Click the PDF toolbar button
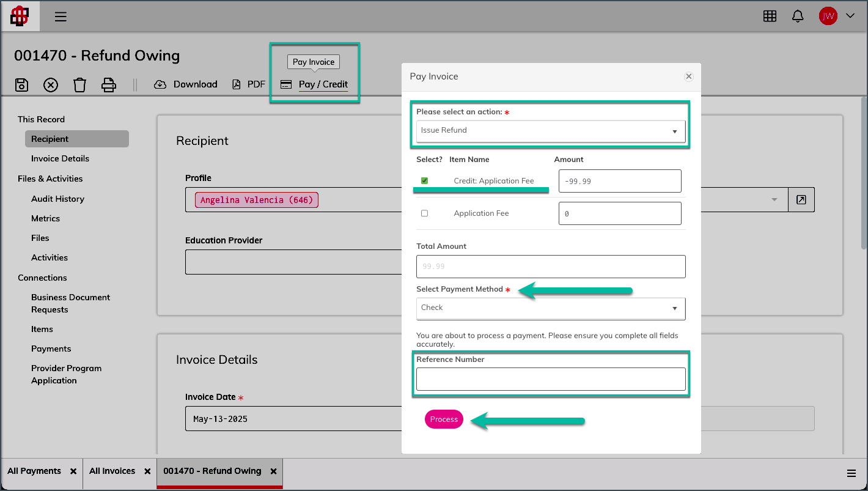This screenshot has width=868, height=491. point(249,84)
